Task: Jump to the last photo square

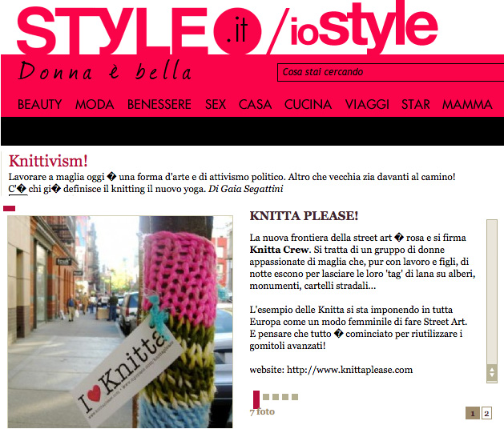Action: coord(295,397)
